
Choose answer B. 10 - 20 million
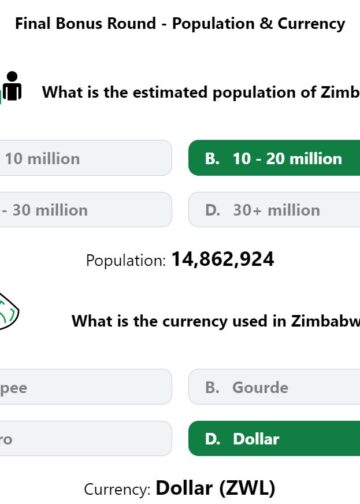[274, 158]
